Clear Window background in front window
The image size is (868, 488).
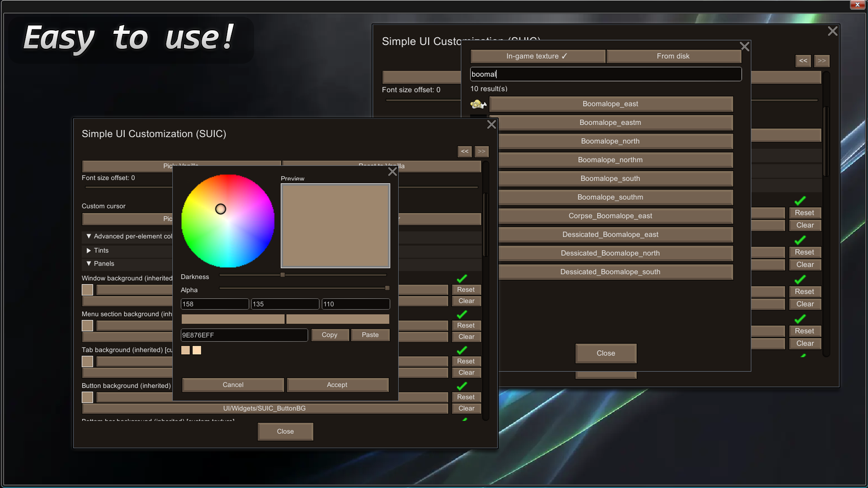(x=466, y=301)
